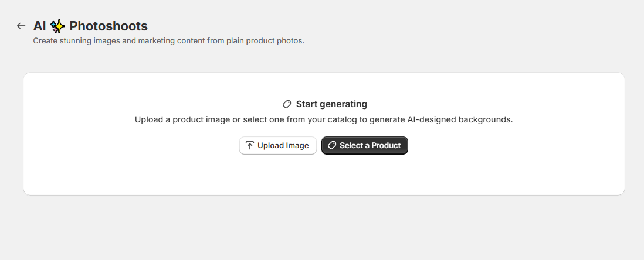Click the word Photoshoots in the page heading
Image resolution: width=644 pixels, height=260 pixels.
pos(109,26)
